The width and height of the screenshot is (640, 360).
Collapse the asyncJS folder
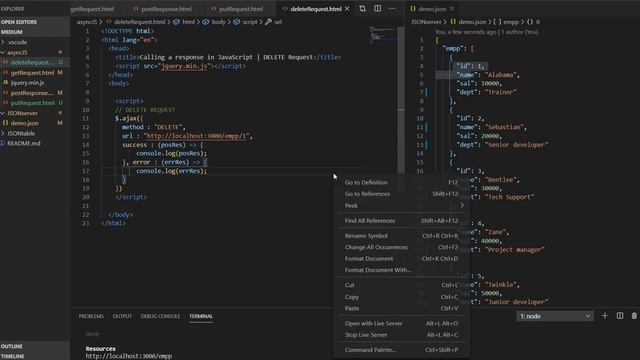(16, 52)
